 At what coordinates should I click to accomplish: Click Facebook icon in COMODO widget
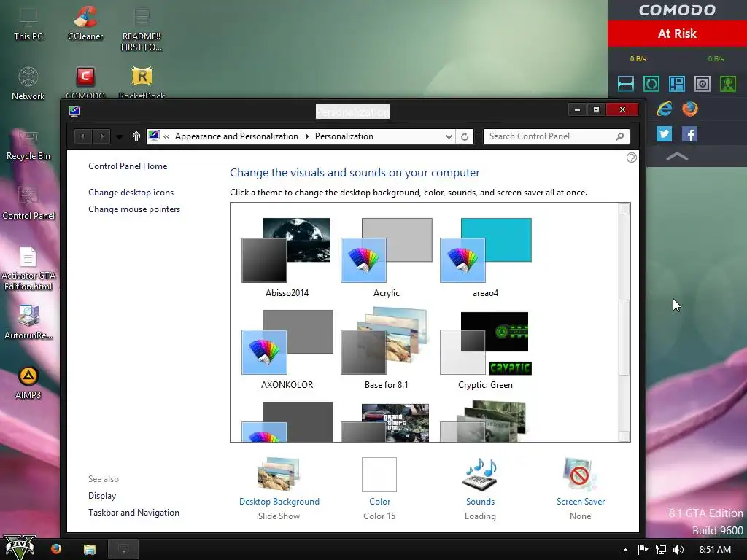(689, 134)
